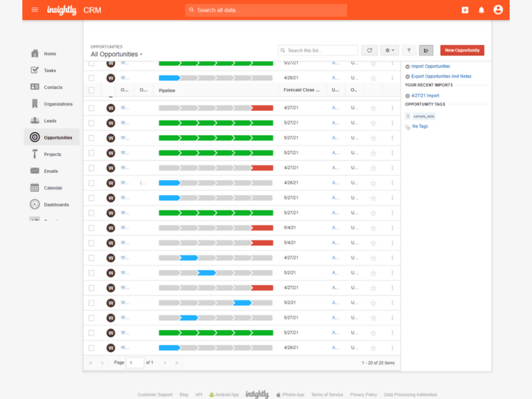Star the second-stage blue row dated 4/27/21

click(x=373, y=258)
